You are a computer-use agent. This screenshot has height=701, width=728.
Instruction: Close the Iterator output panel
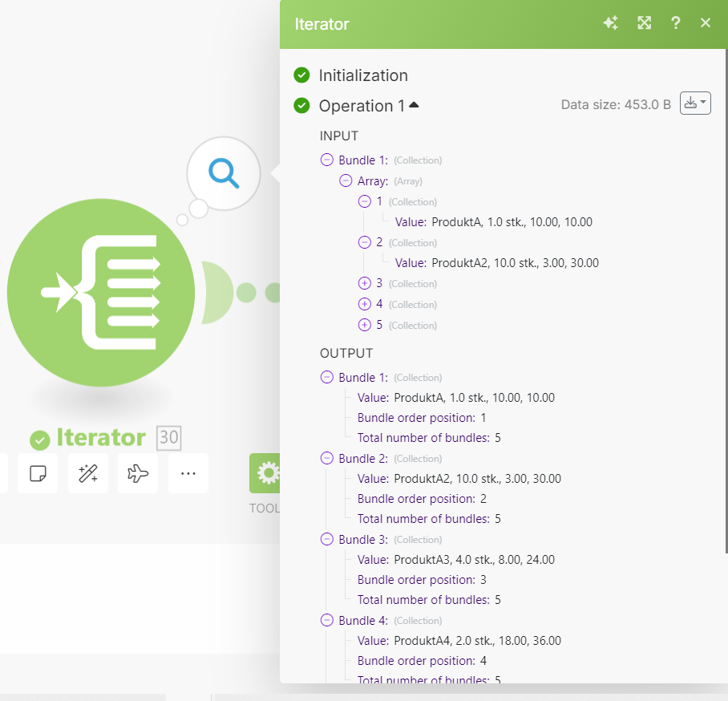tap(706, 22)
